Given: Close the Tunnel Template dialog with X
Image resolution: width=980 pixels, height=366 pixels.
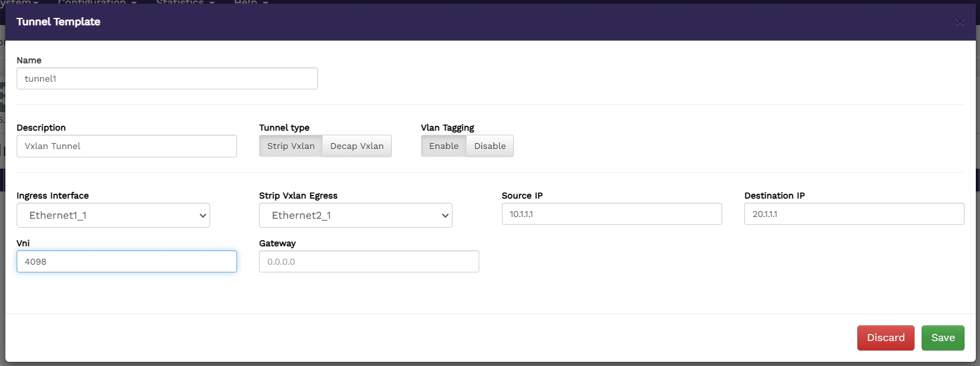Looking at the screenshot, I should pyautogui.click(x=960, y=22).
